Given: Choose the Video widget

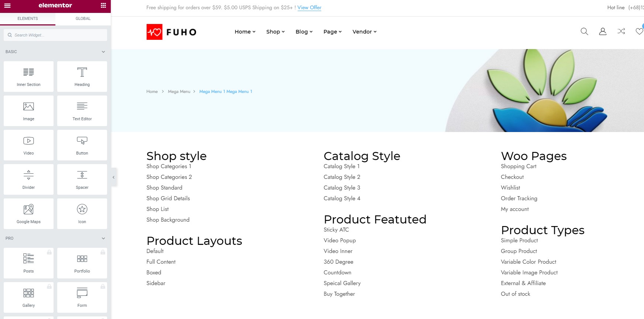Looking at the screenshot, I should point(28,145).
